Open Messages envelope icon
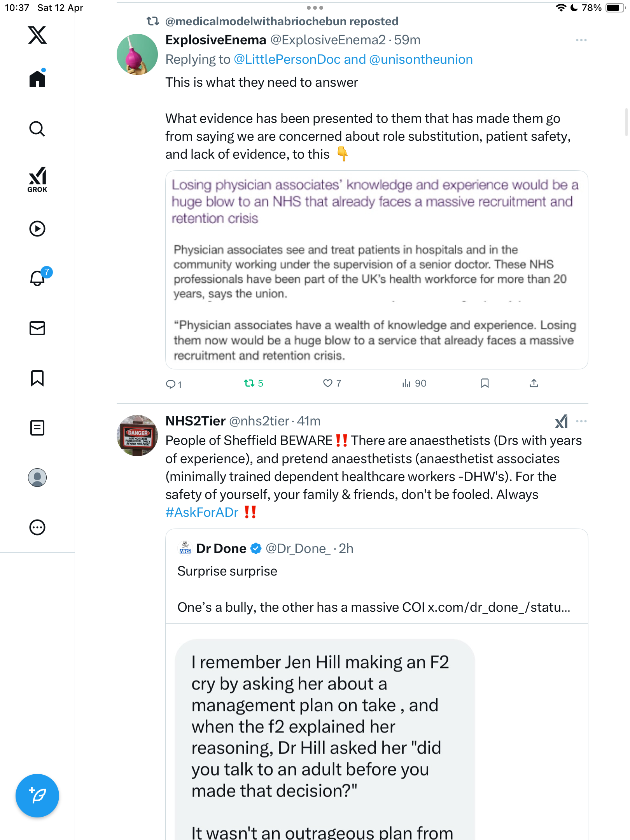The width and height of the screenshot is (630, 840). [37, 328]
